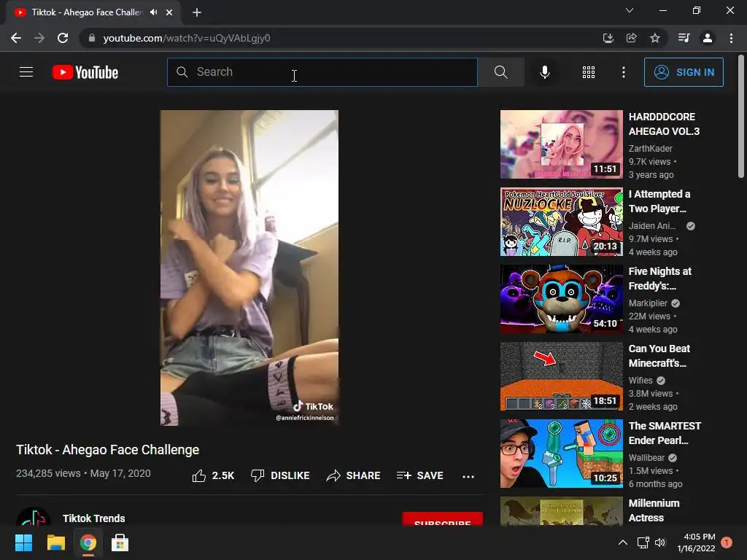Open the tab search chevron
The width and height of the screenshot is (747, 560).
click(630, 10)
